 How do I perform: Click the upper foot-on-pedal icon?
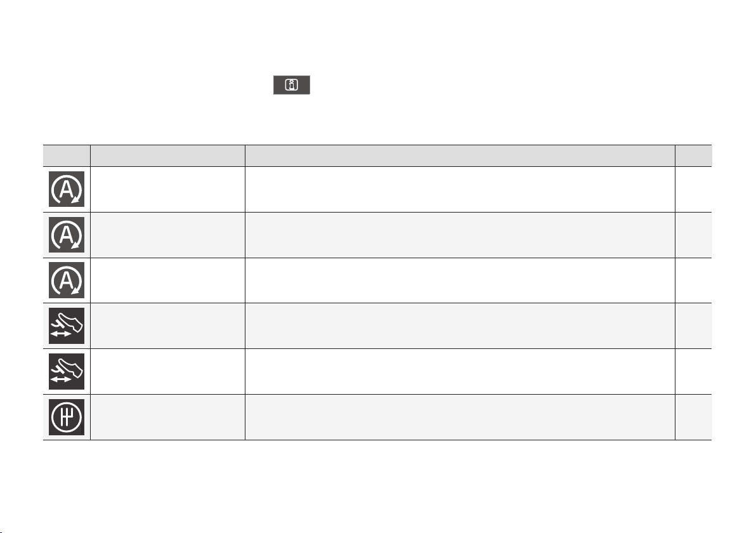pyautogui.click(x=67, y=326)
